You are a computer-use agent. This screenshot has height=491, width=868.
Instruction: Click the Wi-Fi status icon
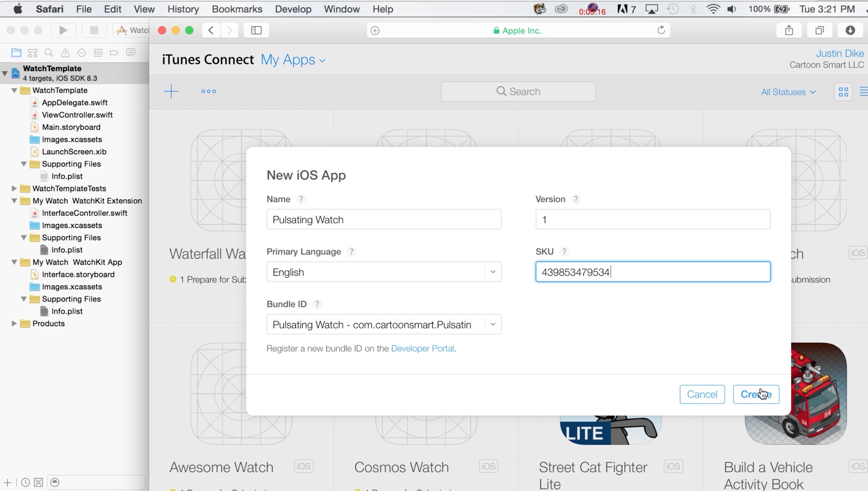pyautogui.click(x=713, y=9)
